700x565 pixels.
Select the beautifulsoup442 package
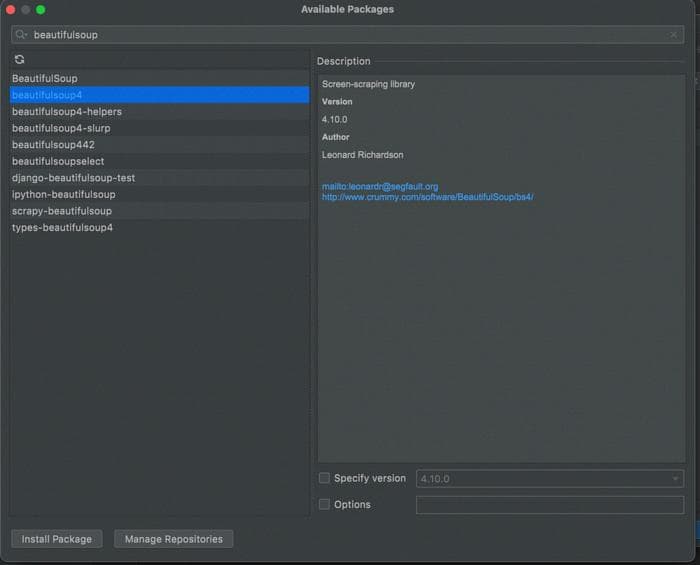coord(159,145)
